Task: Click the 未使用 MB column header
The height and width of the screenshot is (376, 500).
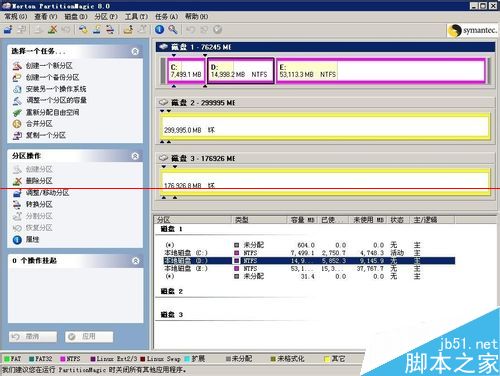Action: (x=369, y=220)
